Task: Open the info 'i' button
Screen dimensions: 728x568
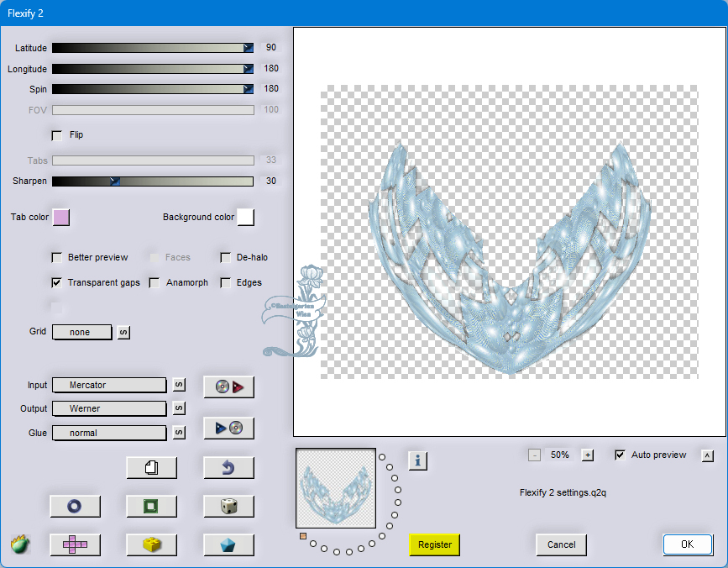Action: coord(418,460)
